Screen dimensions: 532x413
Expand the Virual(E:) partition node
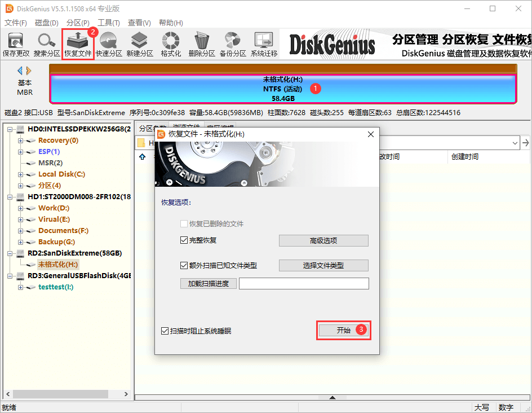pyautogui.click(x=21, y=219)
